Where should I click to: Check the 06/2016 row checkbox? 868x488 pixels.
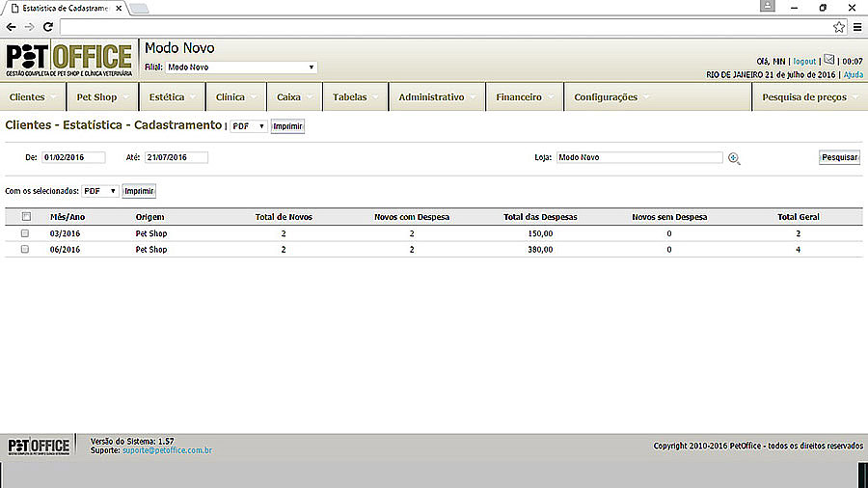tap(26, 250)
